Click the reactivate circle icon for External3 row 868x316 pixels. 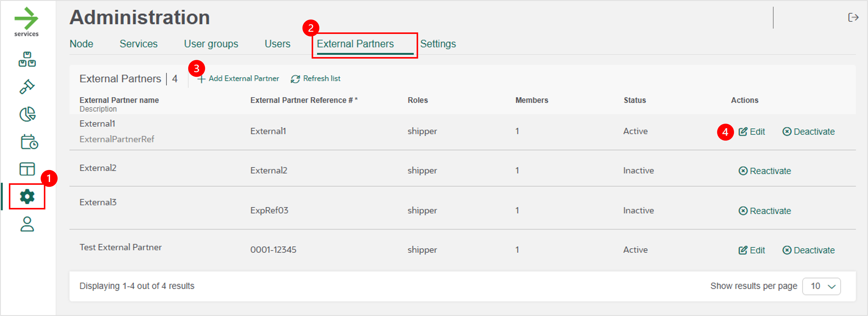[x=743, y=211]
